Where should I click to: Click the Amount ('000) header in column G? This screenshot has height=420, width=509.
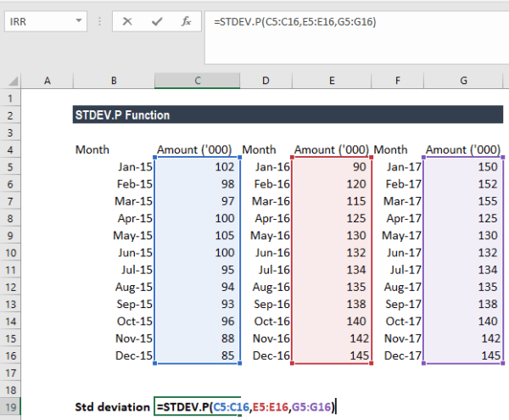[463, 149]
